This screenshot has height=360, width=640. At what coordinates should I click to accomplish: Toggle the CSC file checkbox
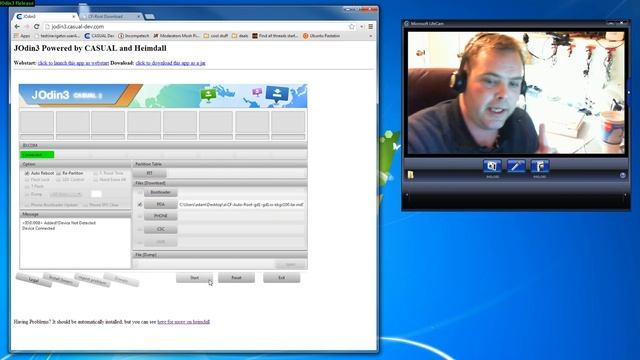point(140,229)
